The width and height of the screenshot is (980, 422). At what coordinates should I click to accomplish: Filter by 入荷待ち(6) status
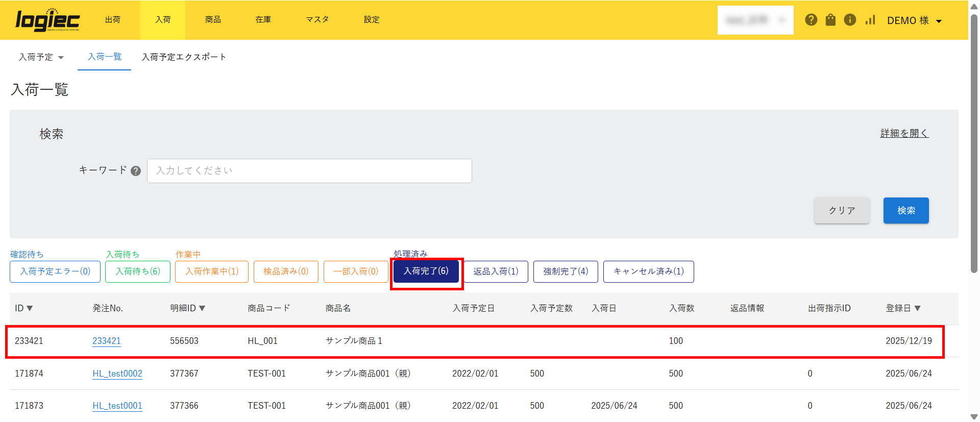[x=138, y=271]
